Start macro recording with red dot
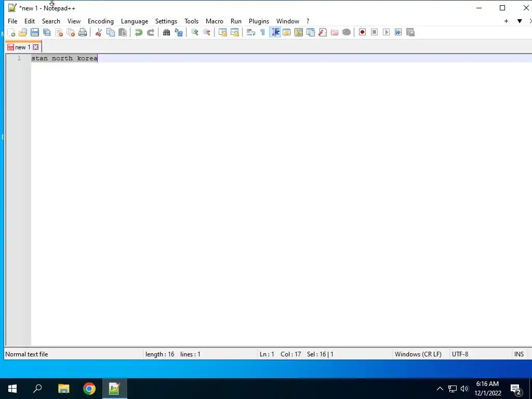The height and width of the screenshot is (399, 532). point(362,32)
